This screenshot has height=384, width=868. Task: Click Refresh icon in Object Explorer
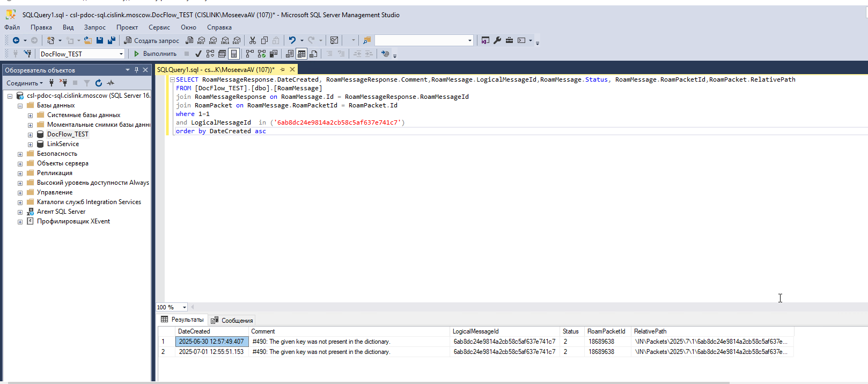coord(99,83)
